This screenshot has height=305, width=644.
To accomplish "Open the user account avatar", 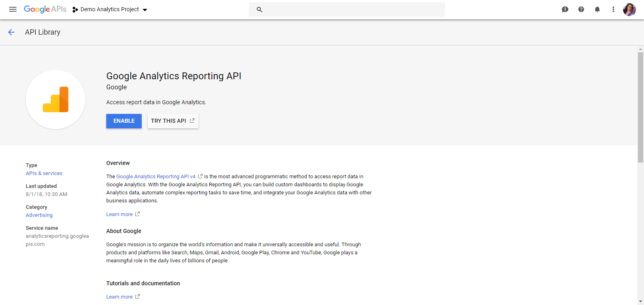I will click(x=630, y=9).
